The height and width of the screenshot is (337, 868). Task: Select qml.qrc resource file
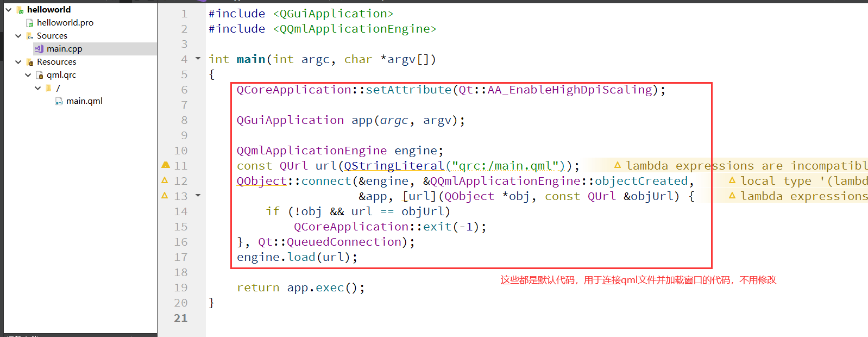pos(61,75)
